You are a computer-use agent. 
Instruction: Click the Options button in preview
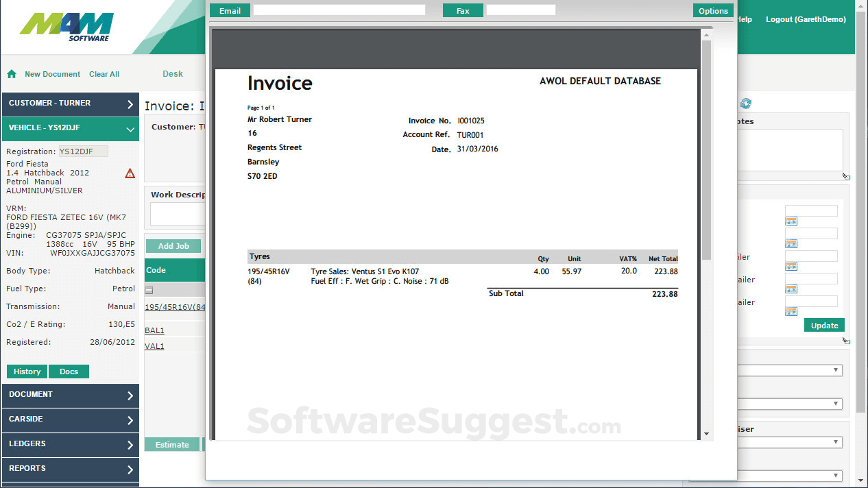click(x=713, y=11)
